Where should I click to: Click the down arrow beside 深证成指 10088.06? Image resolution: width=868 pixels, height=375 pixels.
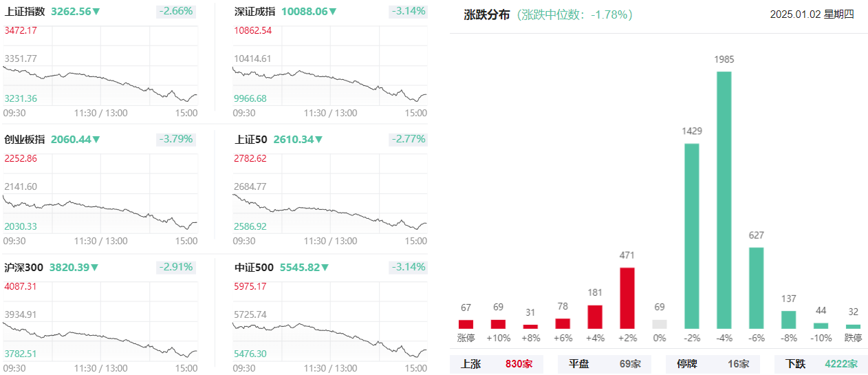click(333, 12)
